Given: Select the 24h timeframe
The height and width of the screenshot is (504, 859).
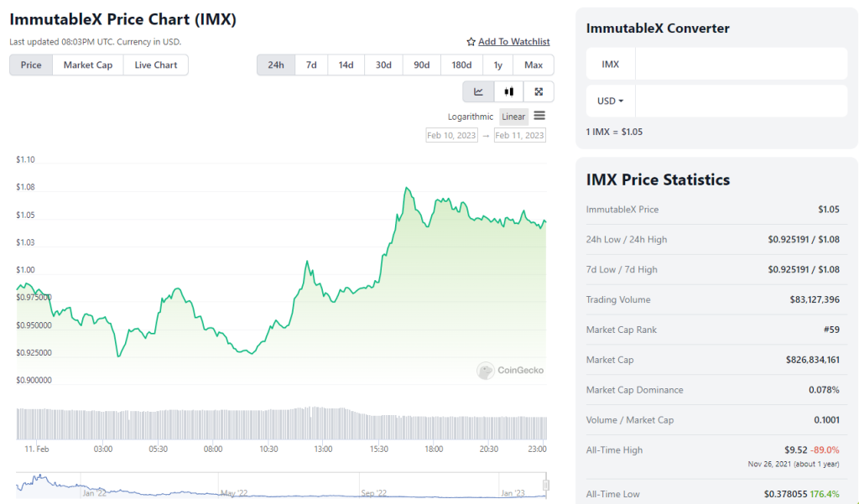Looking at the screenshot, I should tap(275, 65).
